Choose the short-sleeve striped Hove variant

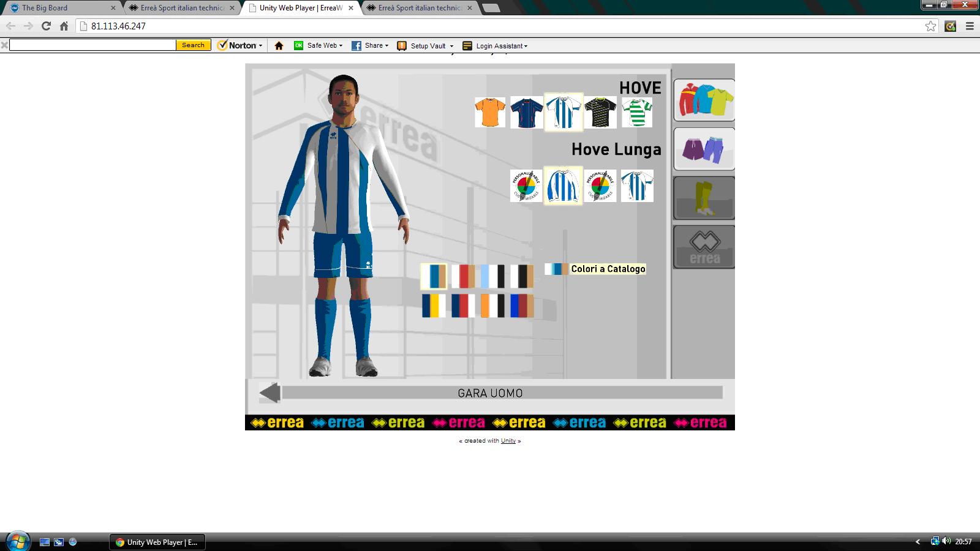point(637,186)
